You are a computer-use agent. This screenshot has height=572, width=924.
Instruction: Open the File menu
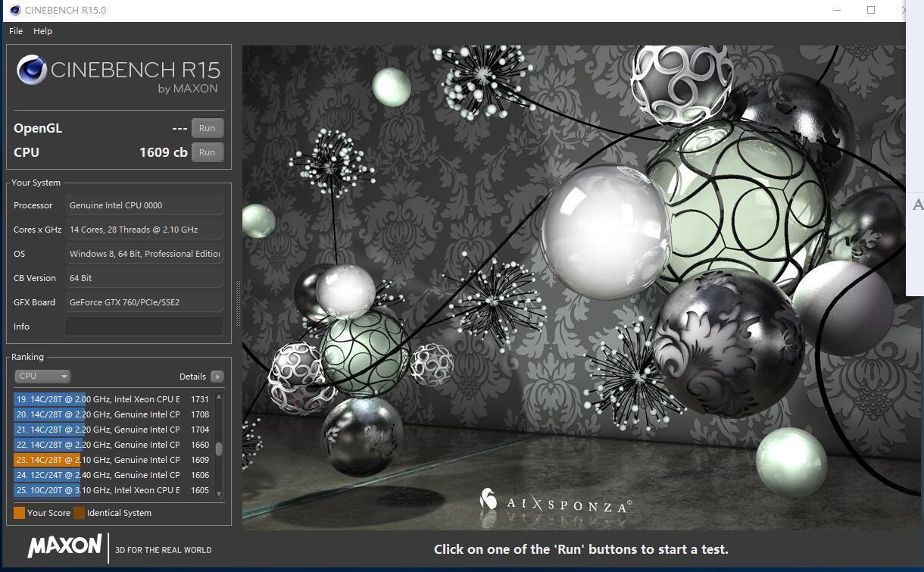click(16, 31)
